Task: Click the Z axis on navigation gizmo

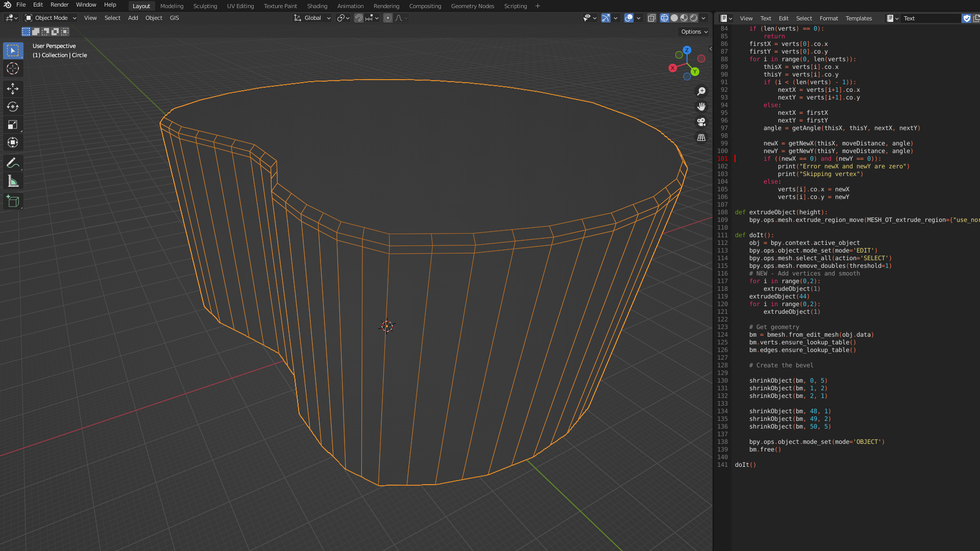Action: [x=687, y=50]
